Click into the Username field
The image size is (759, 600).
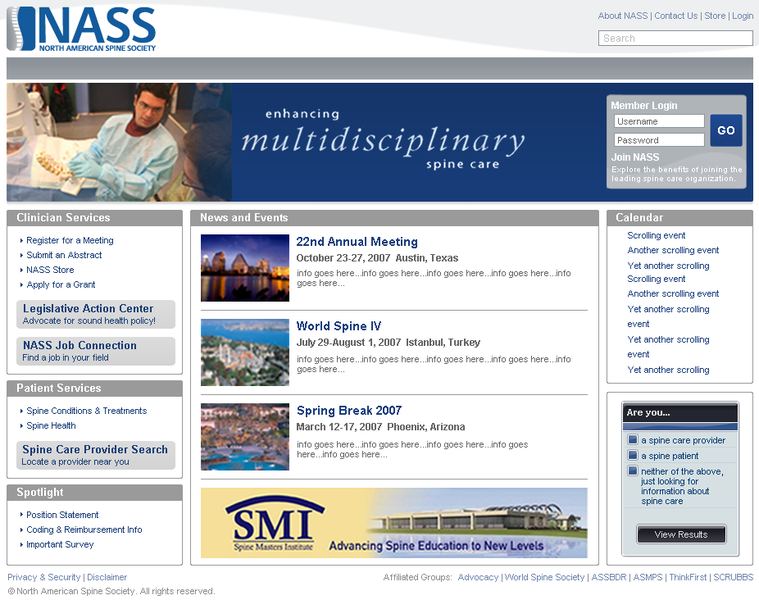click(x=659, y=122)
